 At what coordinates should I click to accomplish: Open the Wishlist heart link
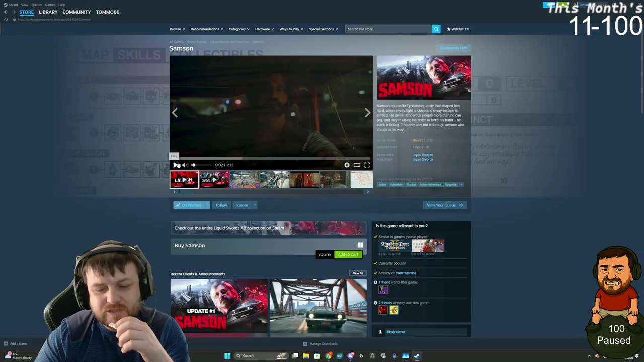click(x=458, y=29)
